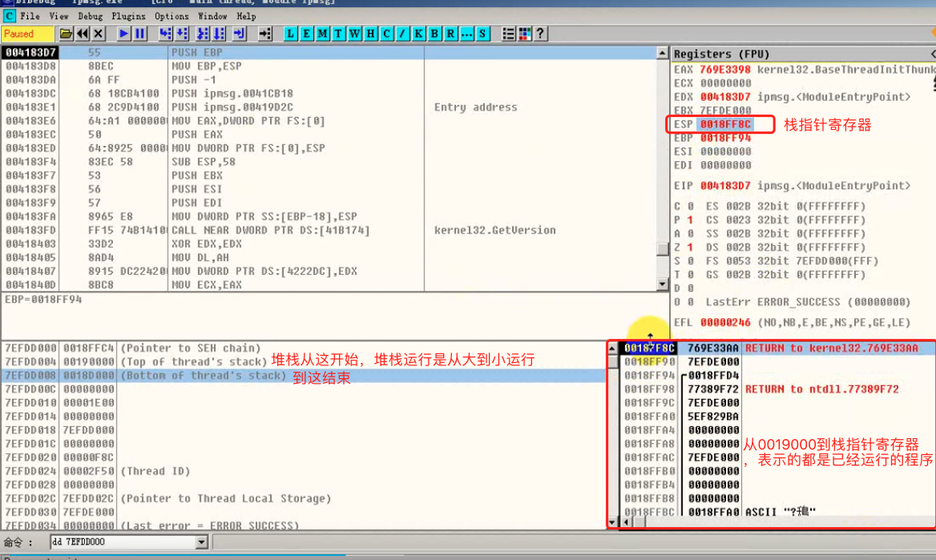Open the Window menu

(212, 16)
